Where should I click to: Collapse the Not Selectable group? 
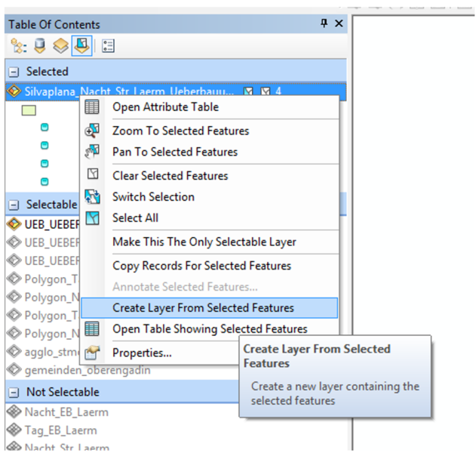click(x=14, y=393)
